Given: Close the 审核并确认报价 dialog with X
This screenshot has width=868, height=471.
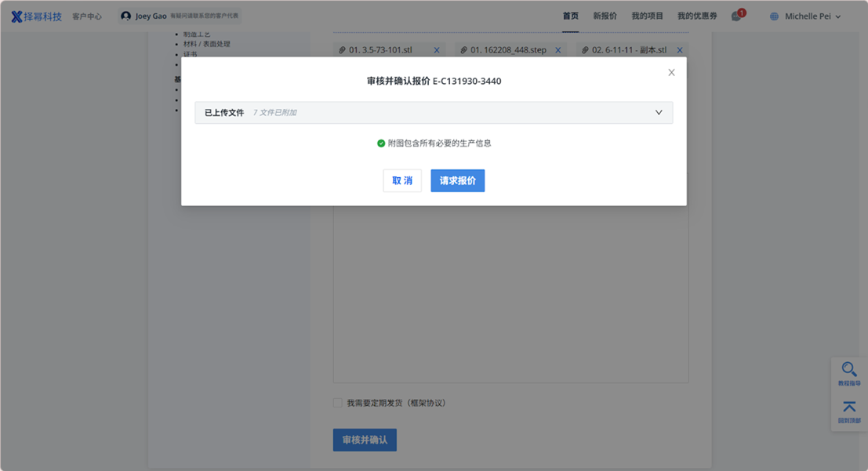Looking at the screenshot, I should coord(671,73).
